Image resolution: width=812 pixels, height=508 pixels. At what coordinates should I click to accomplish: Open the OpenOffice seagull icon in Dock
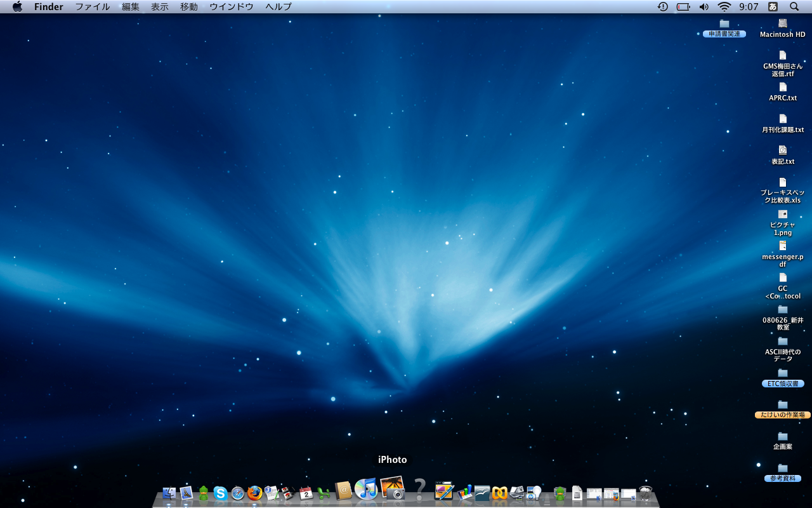point(482,492)
